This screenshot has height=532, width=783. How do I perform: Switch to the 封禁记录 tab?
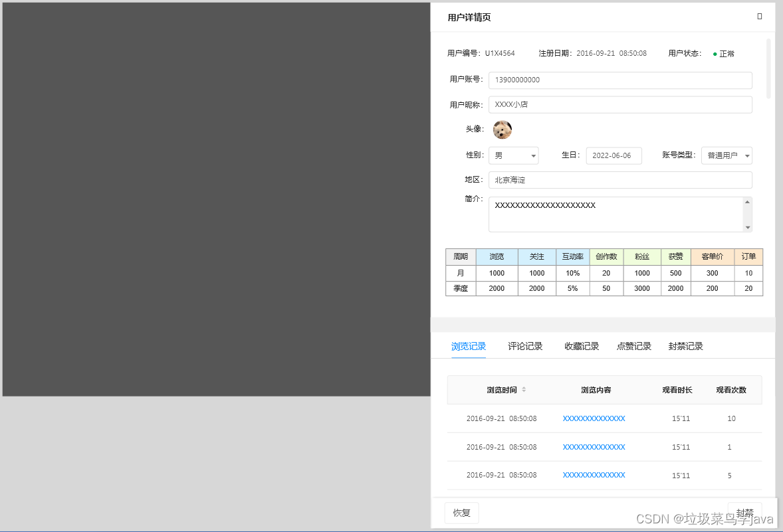point(686,346)
